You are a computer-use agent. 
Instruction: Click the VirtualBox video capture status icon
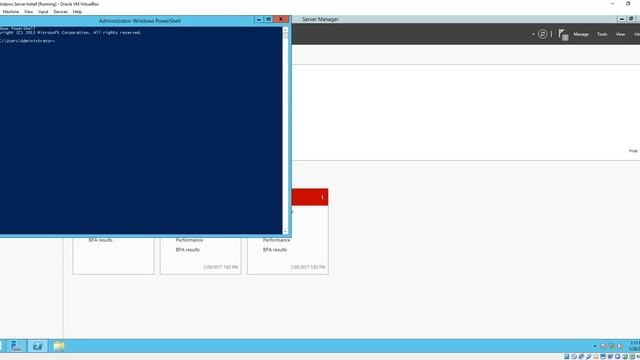[x=610, y=357]
